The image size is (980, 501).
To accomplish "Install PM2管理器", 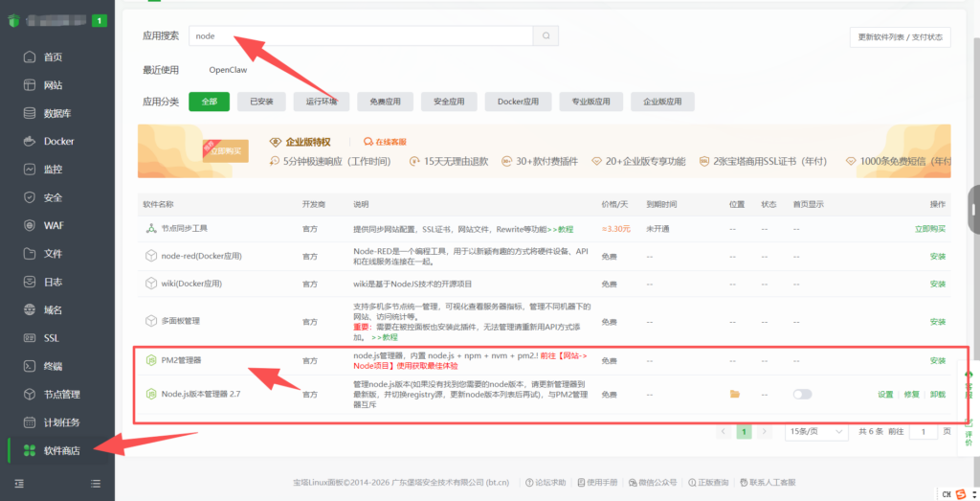I will pyautogui.click(x=938, y=361).
